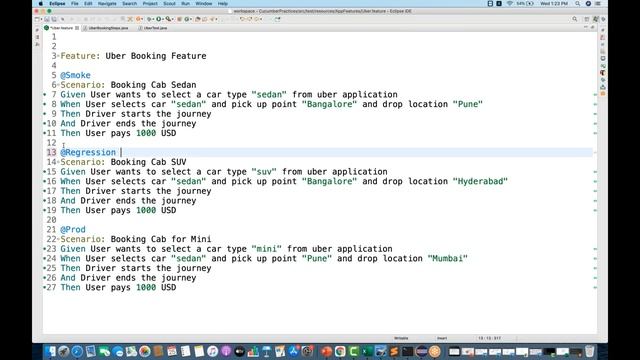The image size is (640, 360).
Task: Click the New file toolbar icon
Action: point(37,19)
